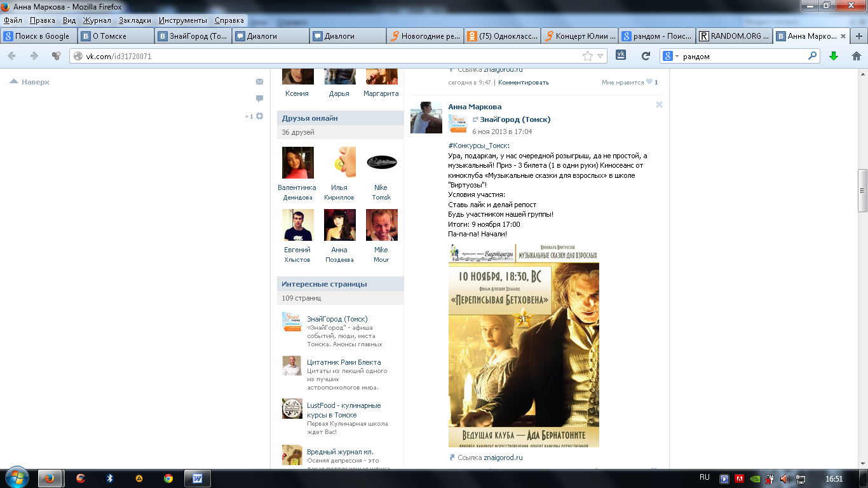The width and height of the screenshot is (868, 488).
Task: Open Nike Tomsk friend avatar
Action: (381, 163)
